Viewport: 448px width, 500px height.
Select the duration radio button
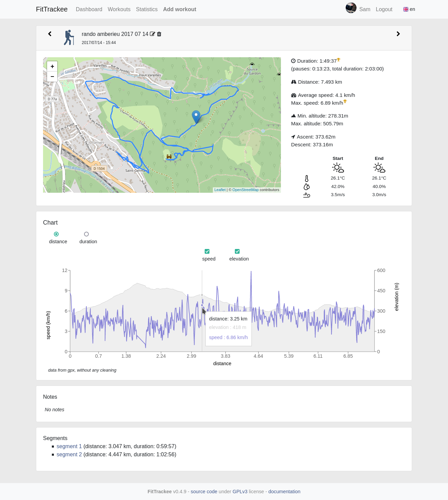(86, 234)
